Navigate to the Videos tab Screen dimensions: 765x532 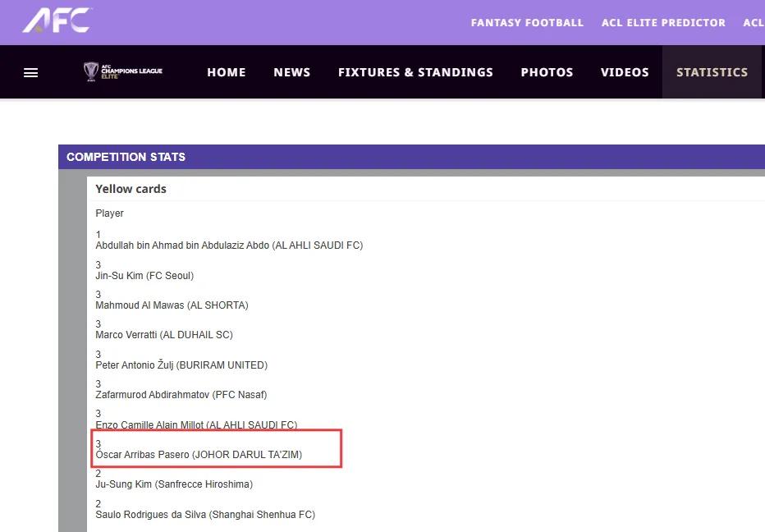point(625,72)
